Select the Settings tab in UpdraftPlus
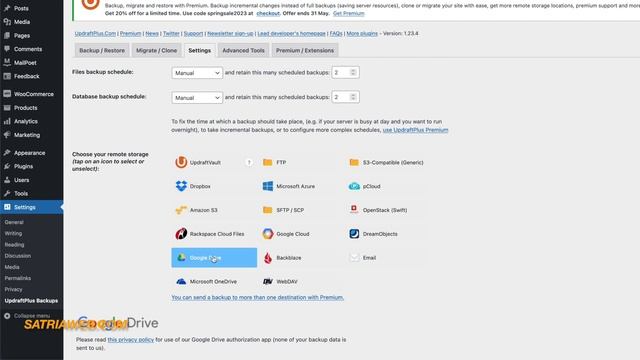640x360 pixels. 200,51
